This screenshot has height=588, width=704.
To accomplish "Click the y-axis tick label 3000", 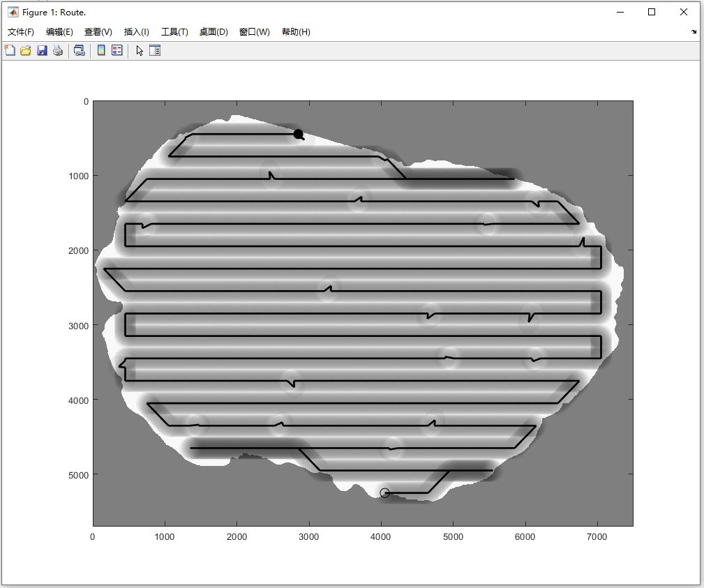I will 79,326.
